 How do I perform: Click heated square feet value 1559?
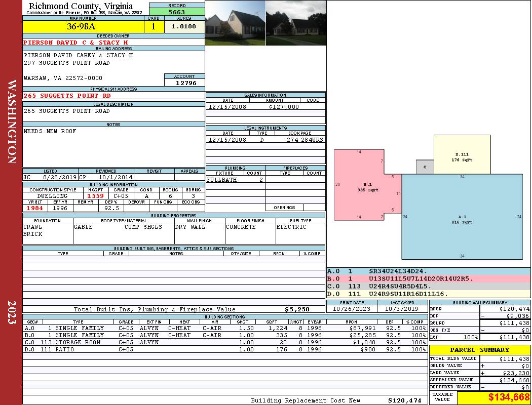click(95, 196)
